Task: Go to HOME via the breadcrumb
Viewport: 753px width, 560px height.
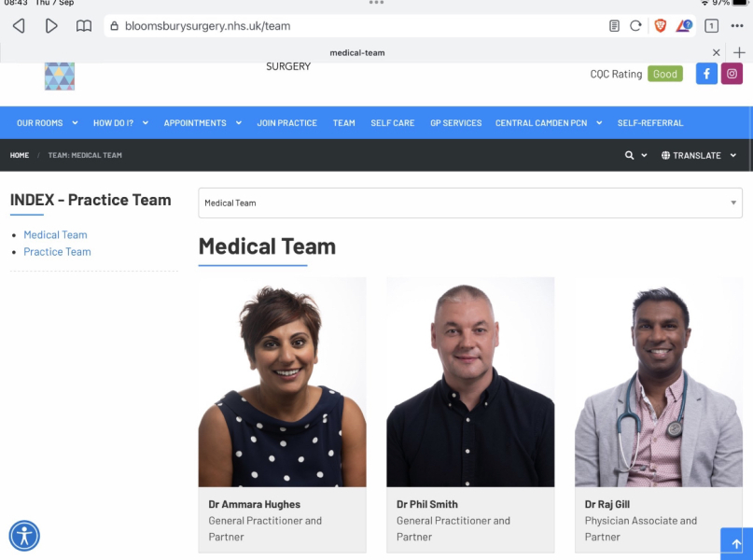Action: pyautogui.click(x=19, y=155)
